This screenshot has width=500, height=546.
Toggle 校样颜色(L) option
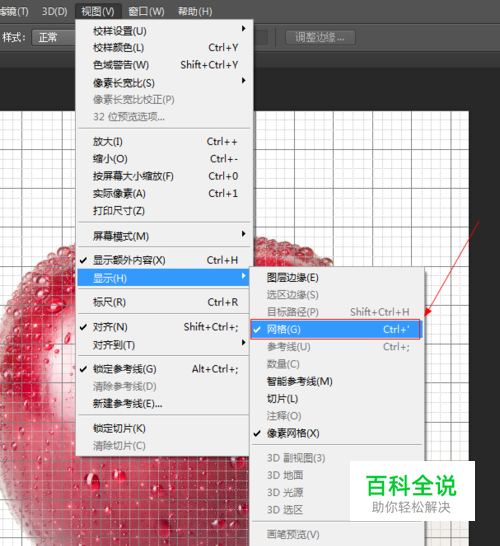point(164,47)
